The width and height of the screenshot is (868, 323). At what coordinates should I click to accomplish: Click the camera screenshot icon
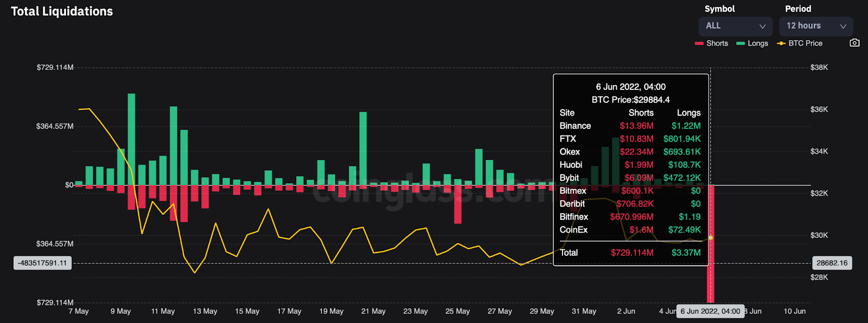pyautogui.click(x=854, y=43)
